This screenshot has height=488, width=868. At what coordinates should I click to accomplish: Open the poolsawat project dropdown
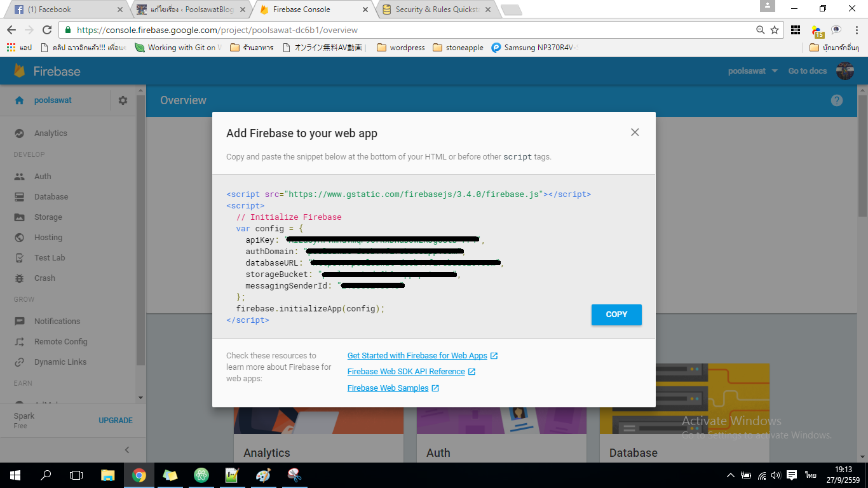753,71
